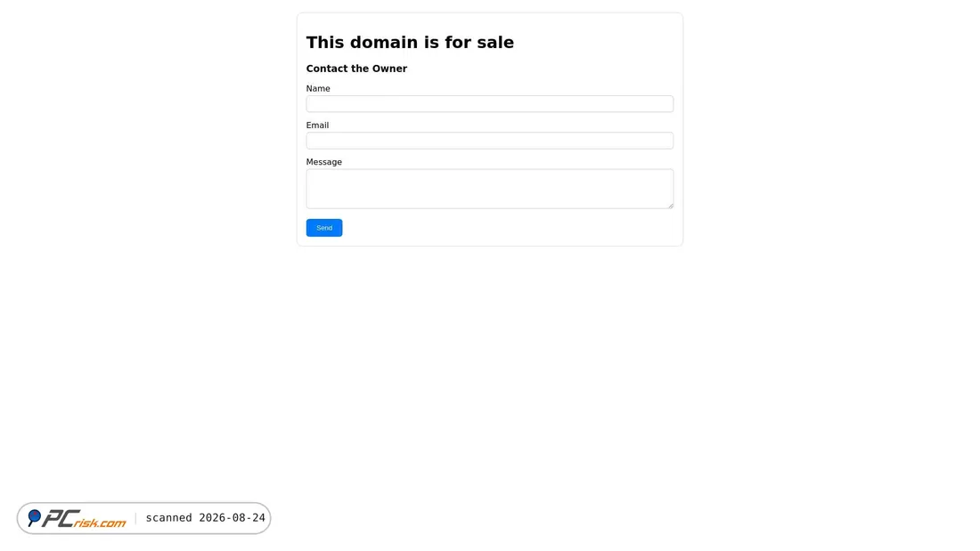Click the Name input field
Image resolution: width=980 pixels, height=551 pixels.
[489, 104]
